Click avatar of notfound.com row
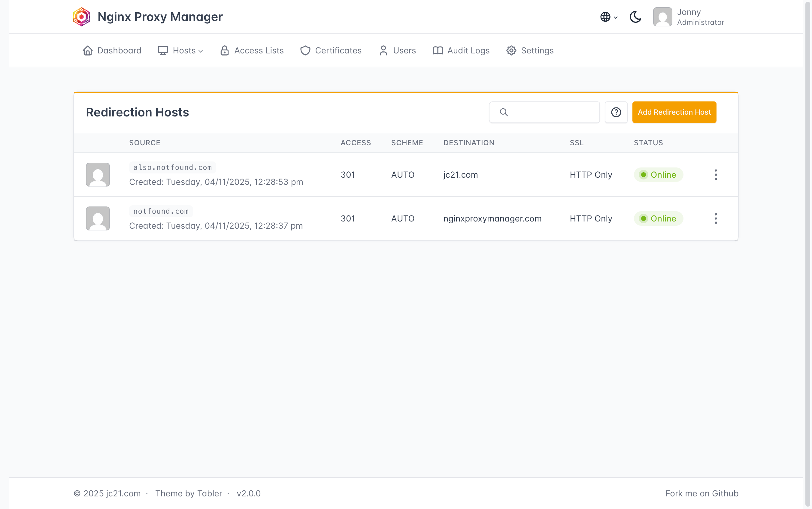Viewport: 812px width, 509px height. [98, 218]
